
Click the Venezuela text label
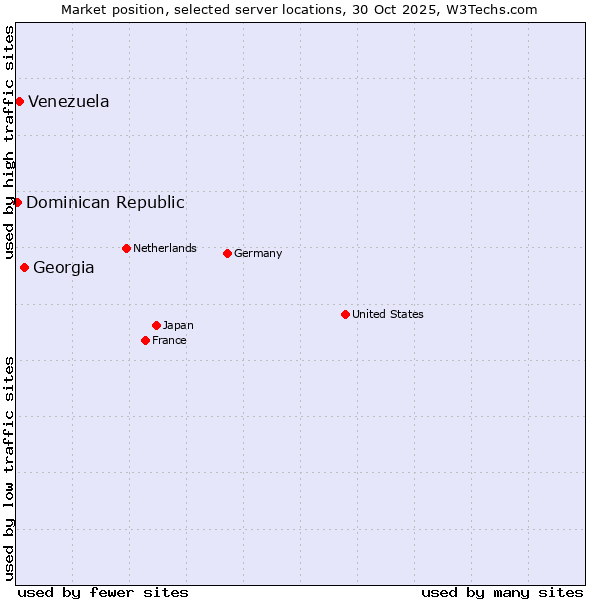[x=69, y=101]
